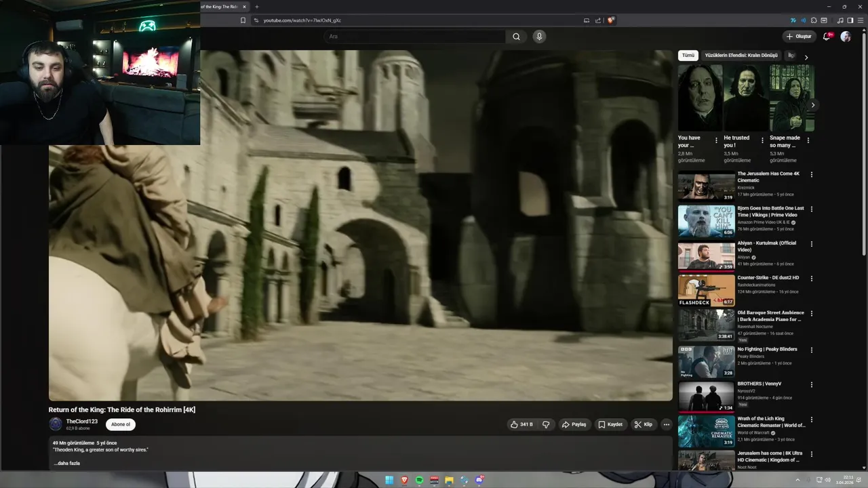Expand description with '...daha fazla'

coord(67,464)
